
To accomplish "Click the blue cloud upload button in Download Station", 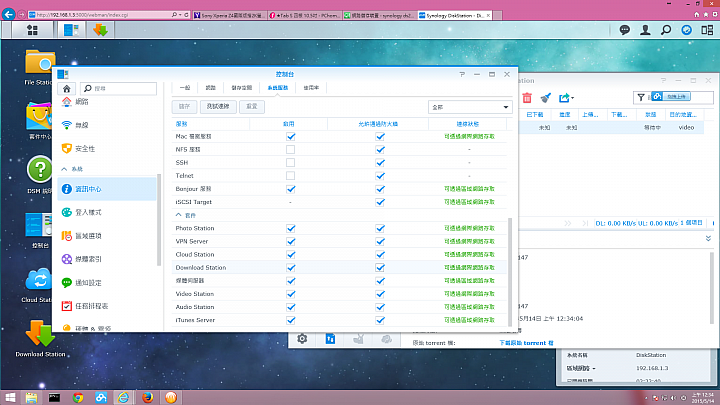I will (671, 96).
